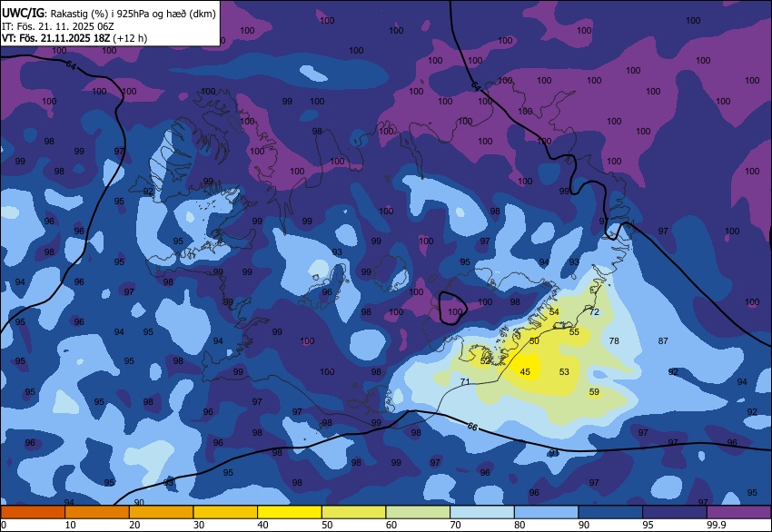
Task: Click the humidity value '50' on the map
Action: tap(534, 340)
